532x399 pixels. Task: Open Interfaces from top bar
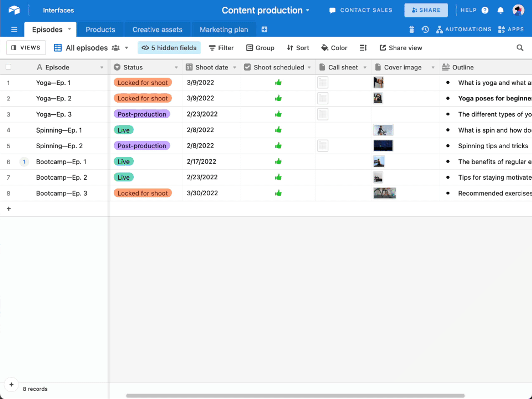click(x=58, y=10)
